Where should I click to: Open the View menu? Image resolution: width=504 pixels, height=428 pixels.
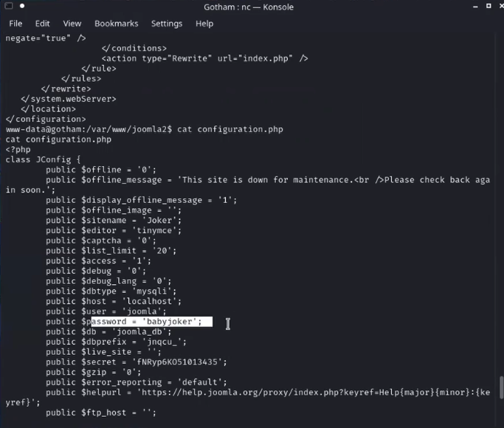pos(72,24)
